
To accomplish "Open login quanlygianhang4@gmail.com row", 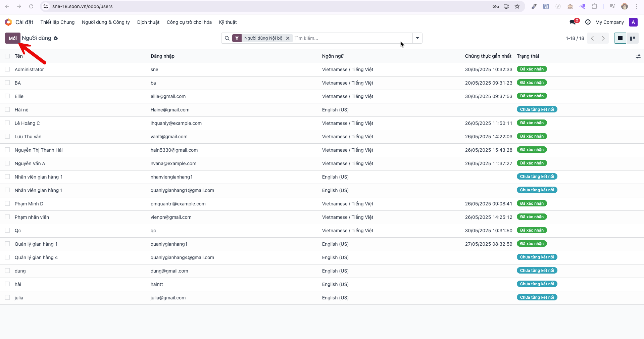I will (182, 257).
